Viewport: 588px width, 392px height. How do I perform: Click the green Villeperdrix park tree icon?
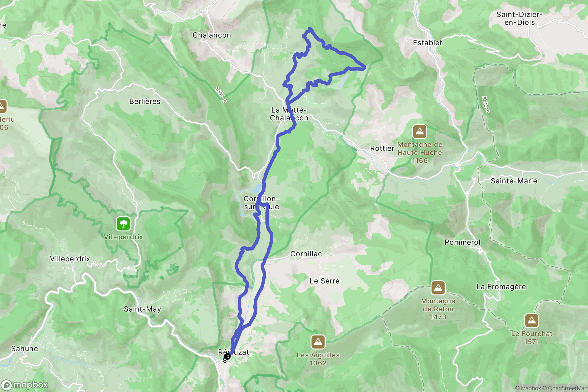[x=123, y=224]
